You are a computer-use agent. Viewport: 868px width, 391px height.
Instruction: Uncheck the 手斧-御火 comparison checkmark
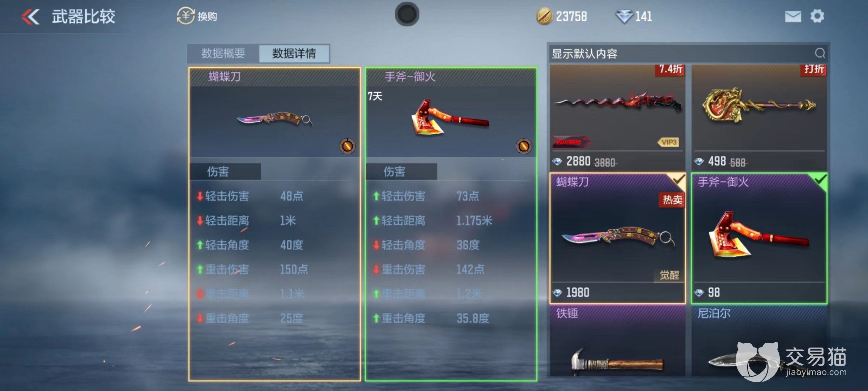point(820,180)
